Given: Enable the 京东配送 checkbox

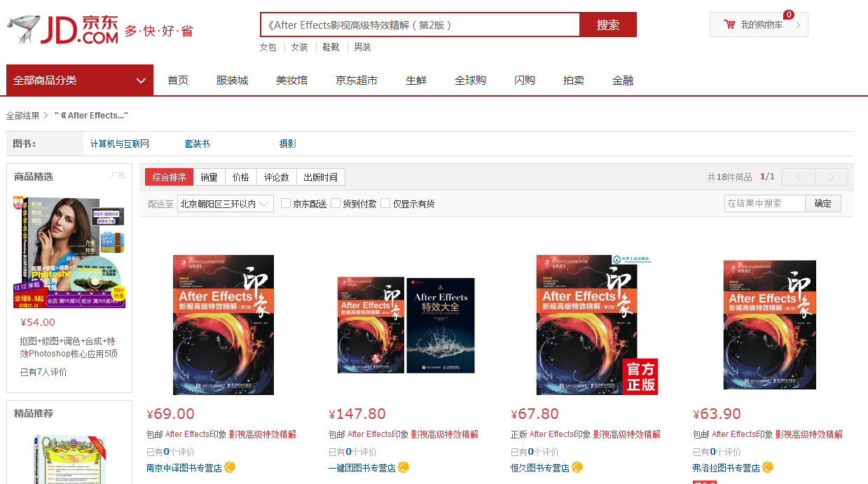Looking at the screenshot, I should [x=286, y=203].
